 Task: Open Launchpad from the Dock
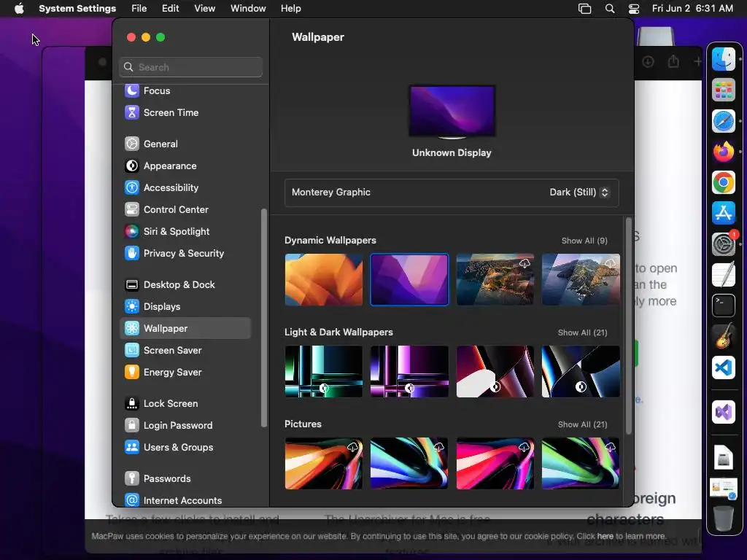tap(724, 90)
